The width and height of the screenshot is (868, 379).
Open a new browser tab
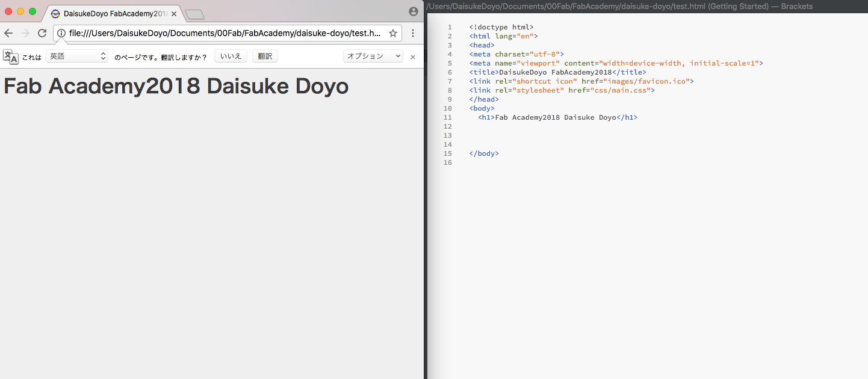click(194, 14)
